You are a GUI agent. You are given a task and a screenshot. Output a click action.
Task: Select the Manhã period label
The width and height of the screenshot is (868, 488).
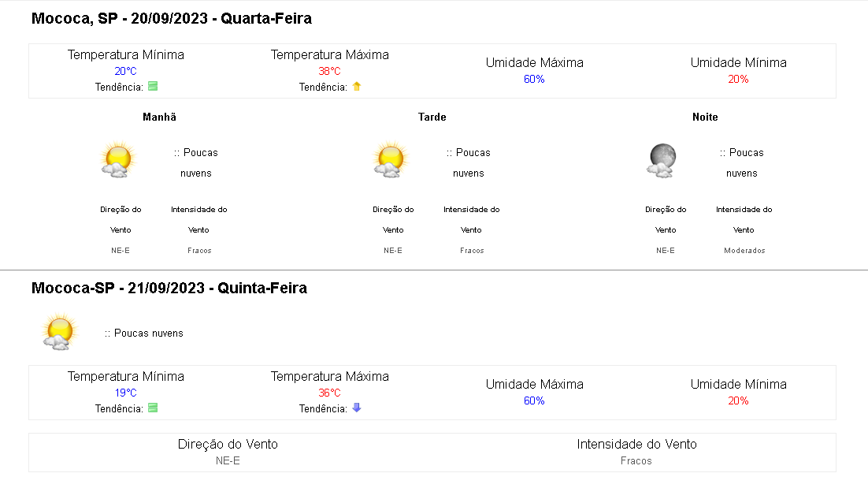click(x=159, y=117)
